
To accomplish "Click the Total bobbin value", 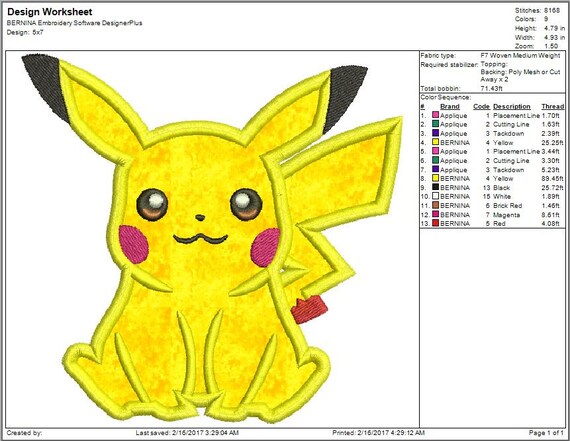I will (491, 88).
